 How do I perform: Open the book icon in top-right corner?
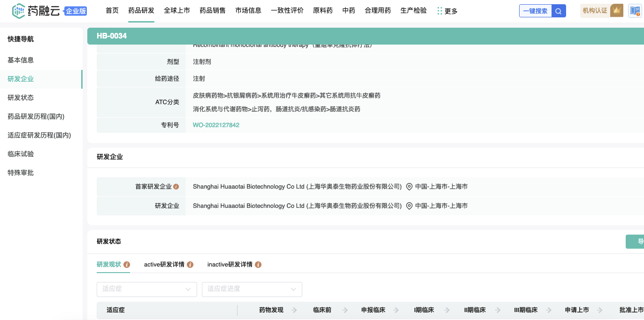pyautogui.click(x=635, y=11)
